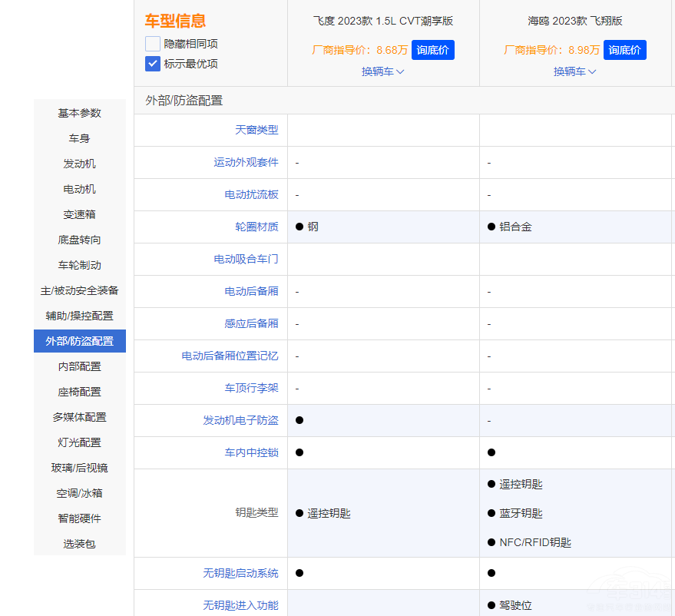Click the 天窗类型 parameter link

[256, 130]
